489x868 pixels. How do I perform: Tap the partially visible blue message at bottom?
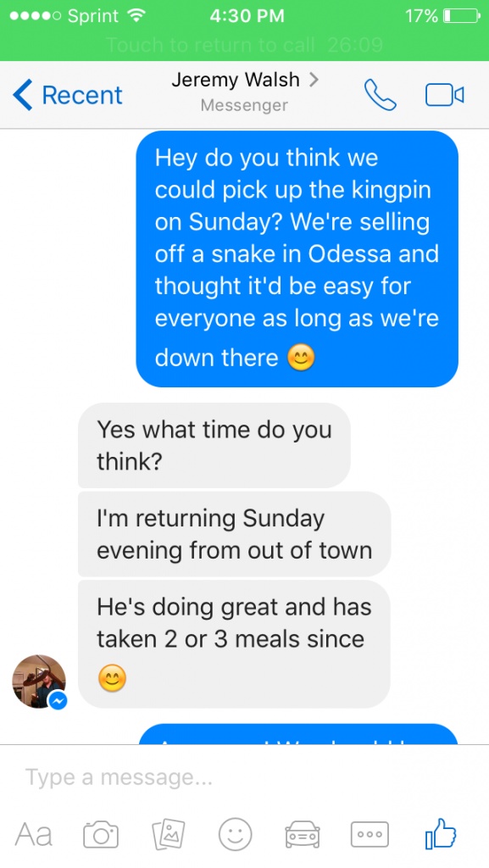(298, 735)
